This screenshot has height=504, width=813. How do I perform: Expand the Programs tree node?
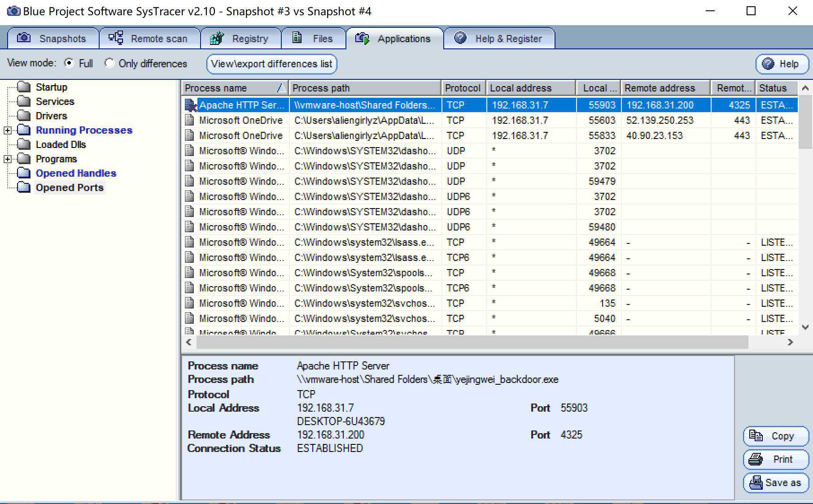pyautogui.click(x=7, y=159)
